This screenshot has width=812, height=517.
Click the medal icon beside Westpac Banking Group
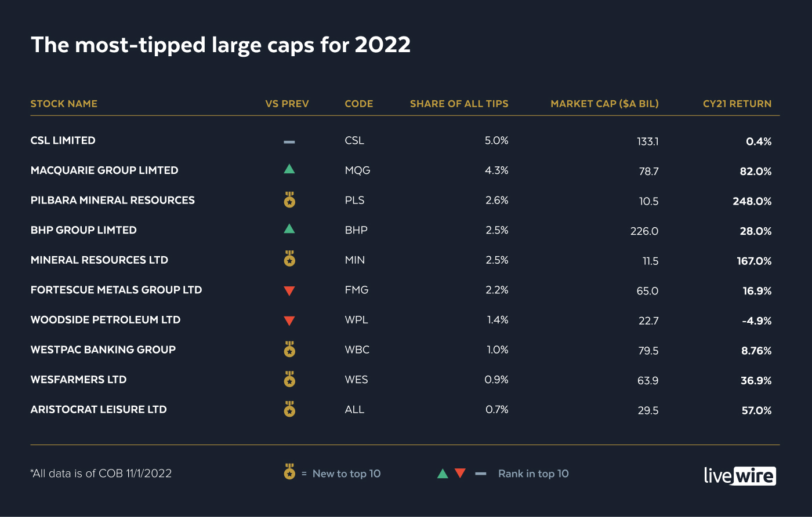click(289, 349)
